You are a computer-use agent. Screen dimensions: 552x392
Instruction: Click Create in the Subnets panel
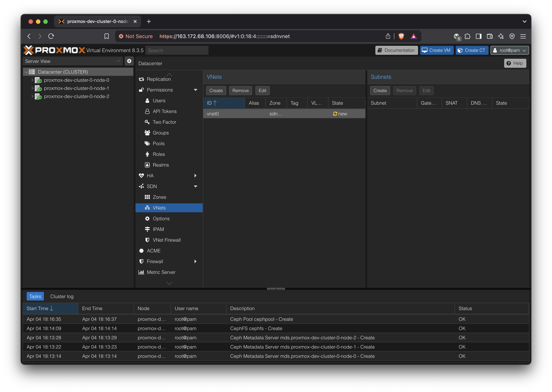[380, 91]
